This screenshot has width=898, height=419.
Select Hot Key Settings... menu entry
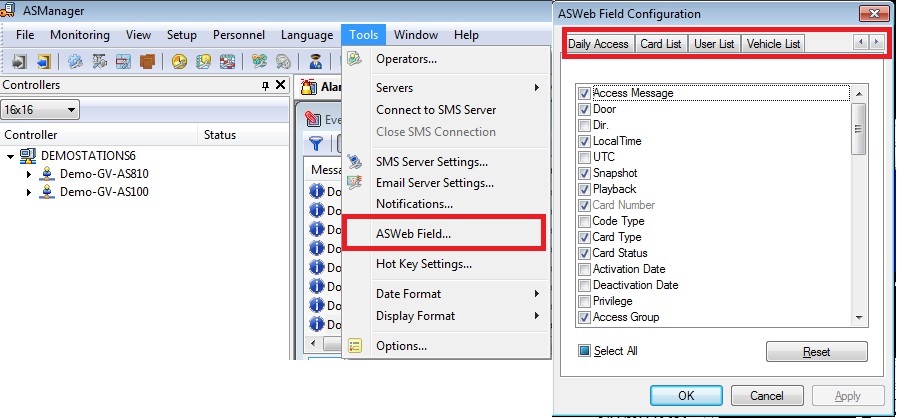(x=446, y=264)
